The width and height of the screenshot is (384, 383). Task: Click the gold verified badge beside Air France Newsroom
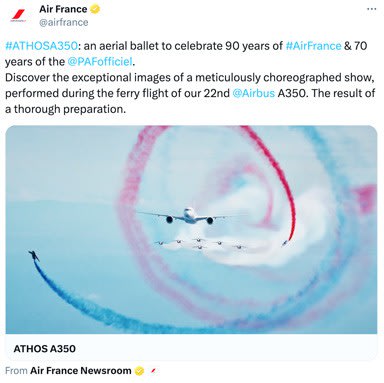click(x=139, y=371)
